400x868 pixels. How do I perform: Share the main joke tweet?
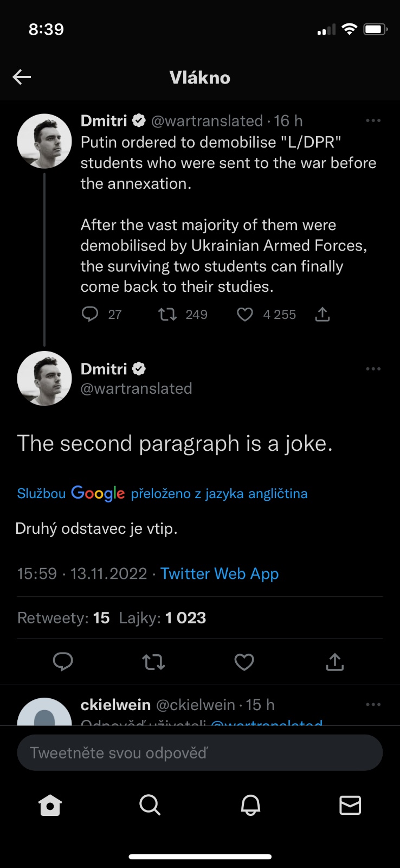(335, 661)
